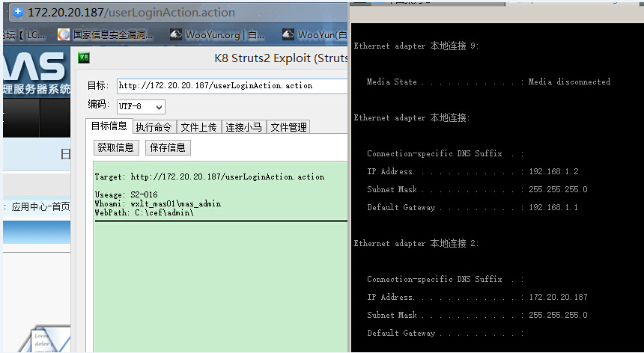
Task: Open the 国家信息安全漏洞 bookmark icon
Action: pos(64,35)
